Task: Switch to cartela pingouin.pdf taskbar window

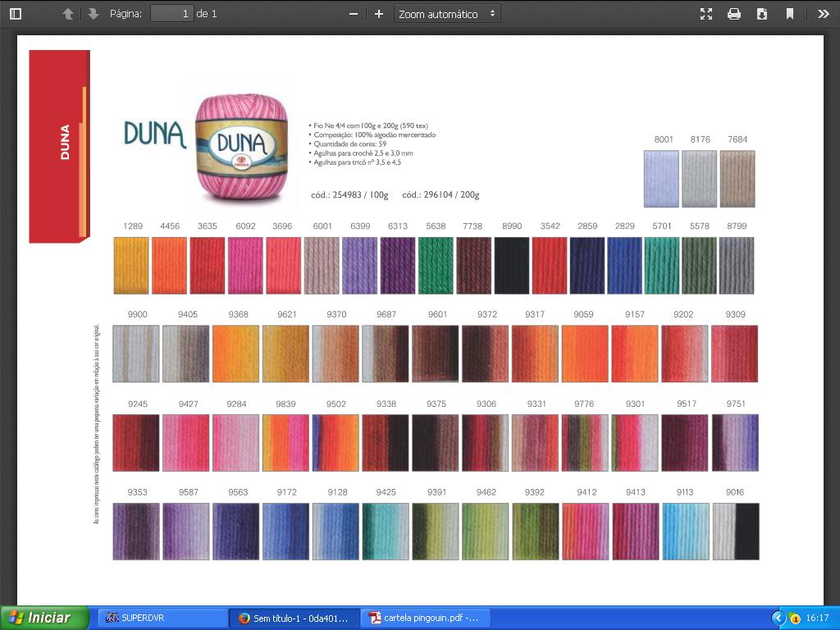Action: 426,618
